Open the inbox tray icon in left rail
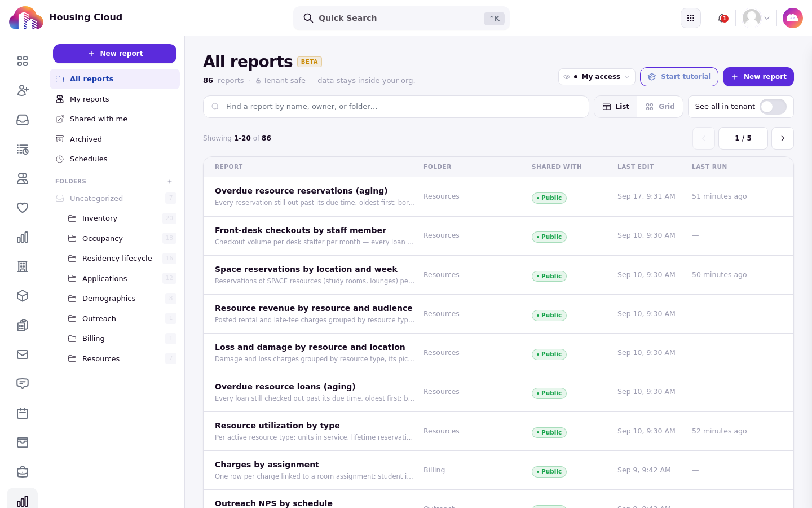This screenshot has height=508, width=812. tap(23, 120)
